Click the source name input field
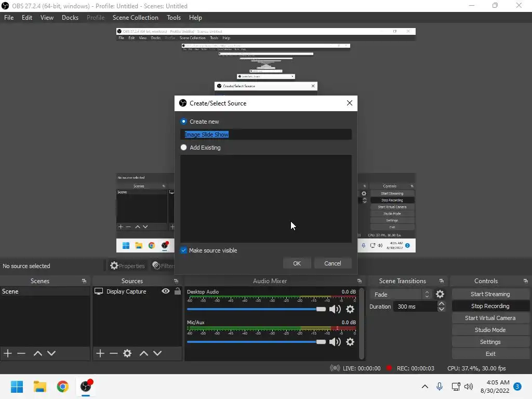 (265, 135)
